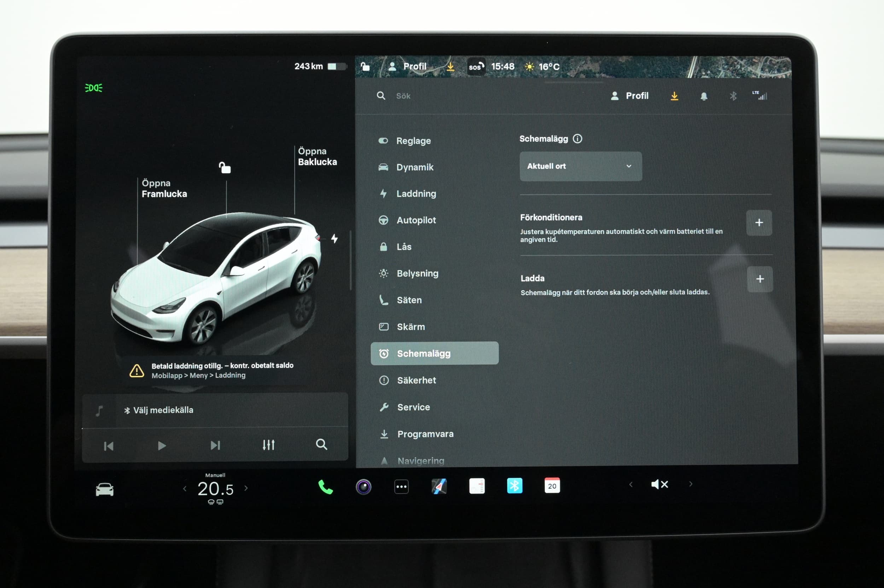Lower volume with left chevron
Screen dimensions: 884x588
[x=631, y=484]
